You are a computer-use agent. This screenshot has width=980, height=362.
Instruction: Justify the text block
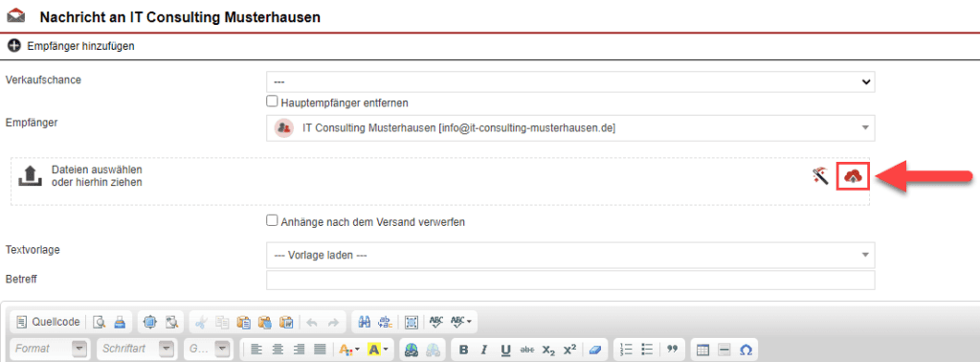[320, 350]
